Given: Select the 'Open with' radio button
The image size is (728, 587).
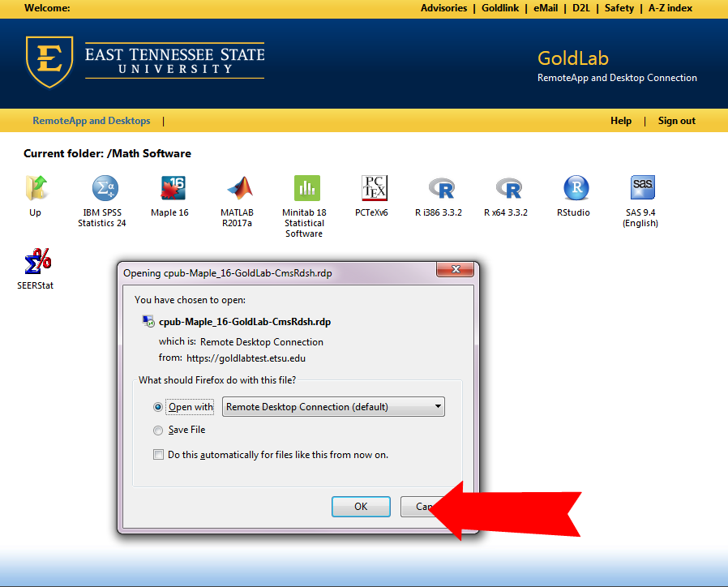Looking at the screenshot, I should pos(158,407).
